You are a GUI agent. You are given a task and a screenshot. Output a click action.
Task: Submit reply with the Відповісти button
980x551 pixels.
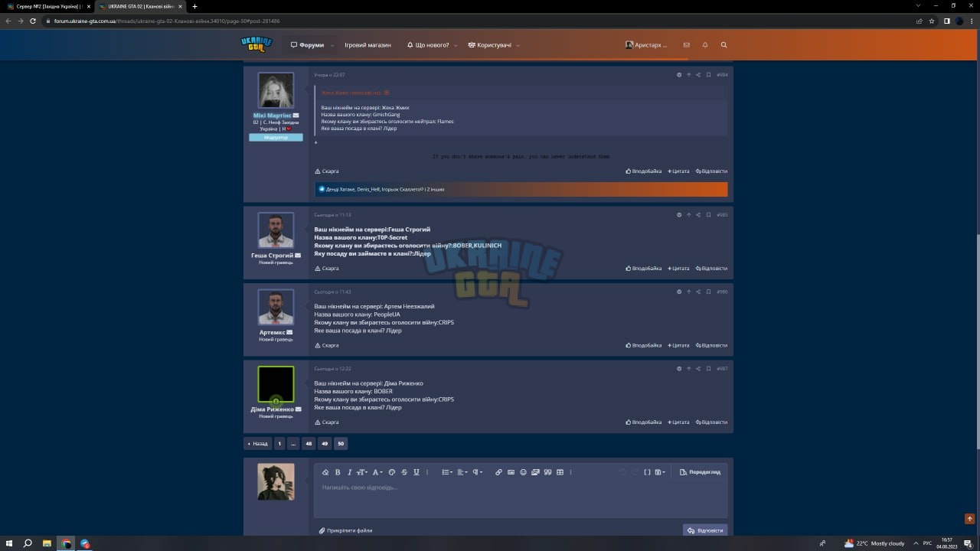[x=705, y=530]
